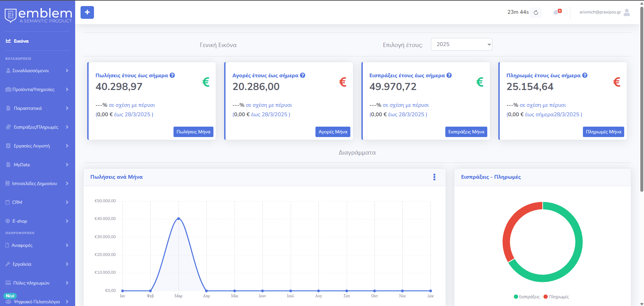Click the session timer refresh icon
This screenshot has height=306, width=644.
[536, 12]
